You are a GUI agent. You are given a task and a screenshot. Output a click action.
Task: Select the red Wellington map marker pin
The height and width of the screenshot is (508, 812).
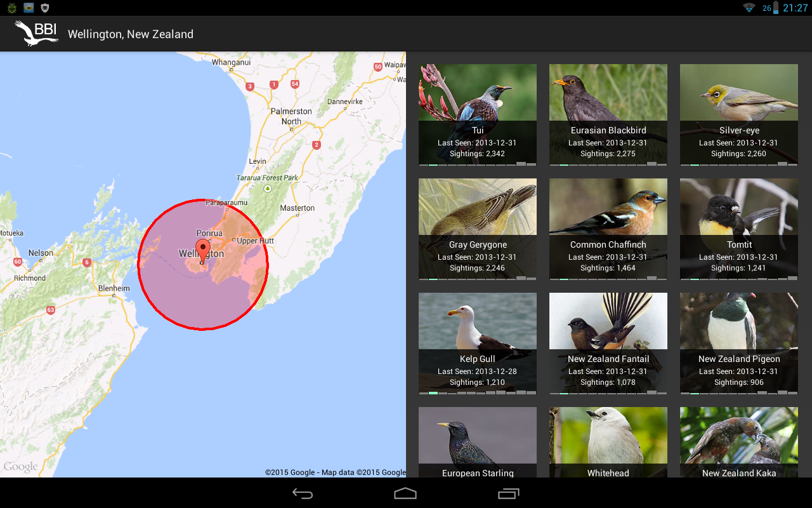click(x=202, y=249)
